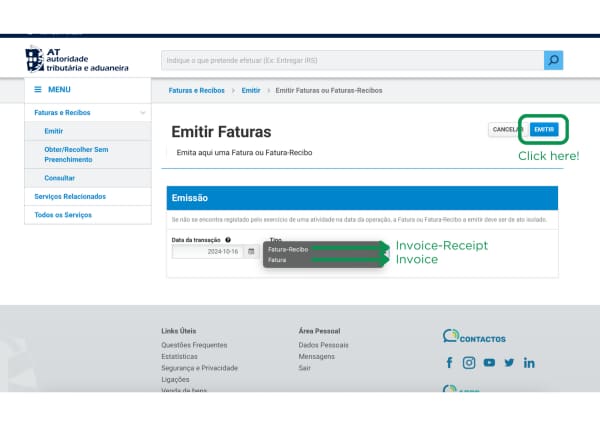Open the Instagram social icon
This screenshot has width=600, height=428.
[x=469, y=363]
